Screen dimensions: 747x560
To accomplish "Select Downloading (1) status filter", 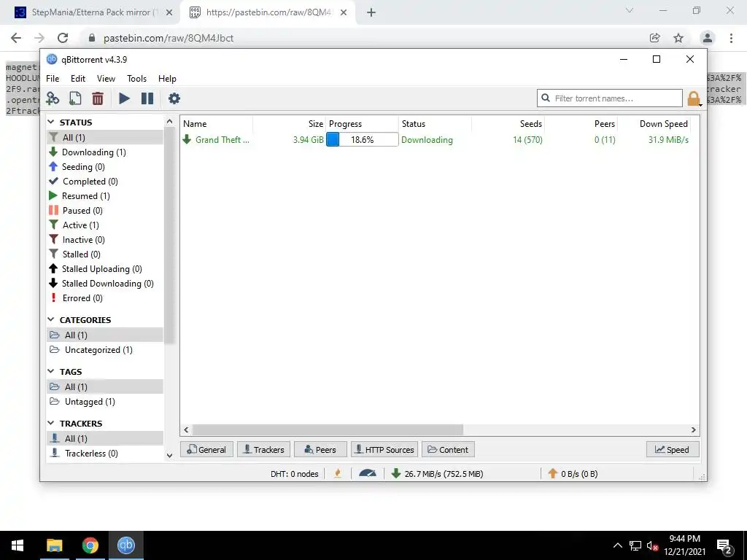I will (x=105, y=152).
